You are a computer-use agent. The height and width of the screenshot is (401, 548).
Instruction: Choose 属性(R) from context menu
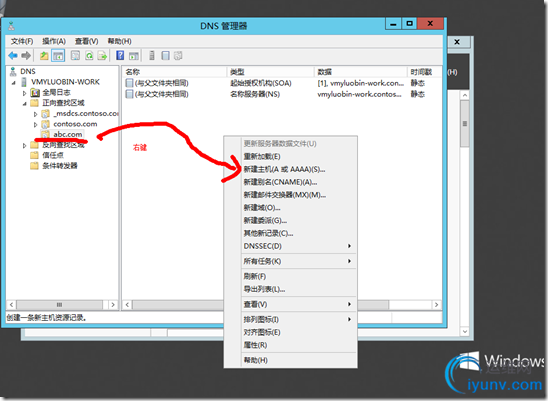255,345
